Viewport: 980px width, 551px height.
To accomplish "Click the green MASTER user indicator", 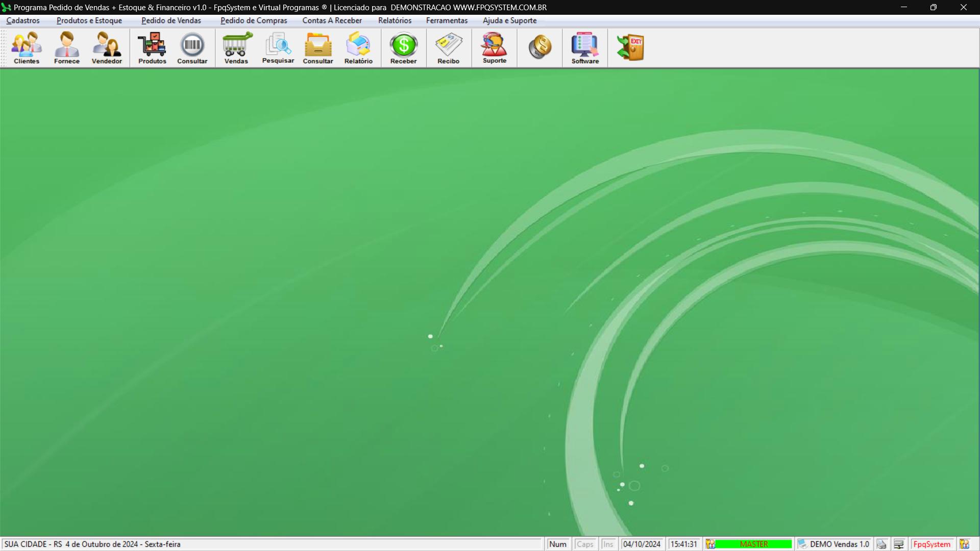I will [754, 544].
